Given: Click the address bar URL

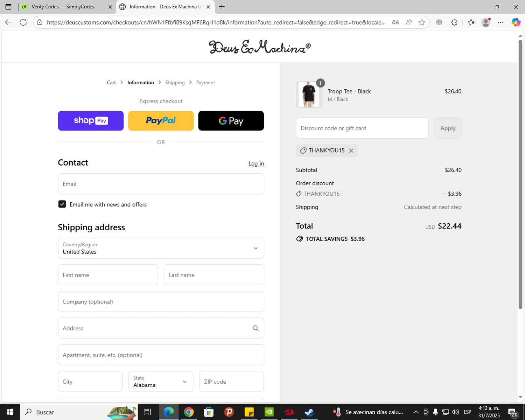Looking at the screenshot, I should click(x=216, y=22).
